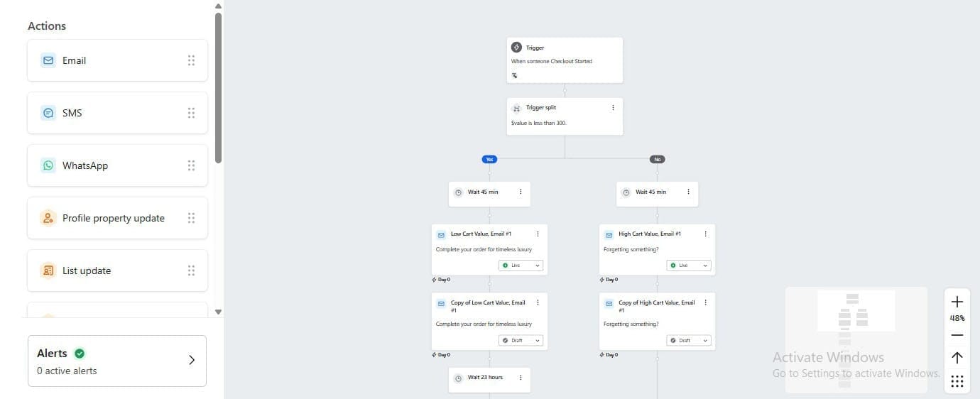
Task: Open Draft status dropdown on Copy of High Cart Email
Action: click(x=689, y=341)
